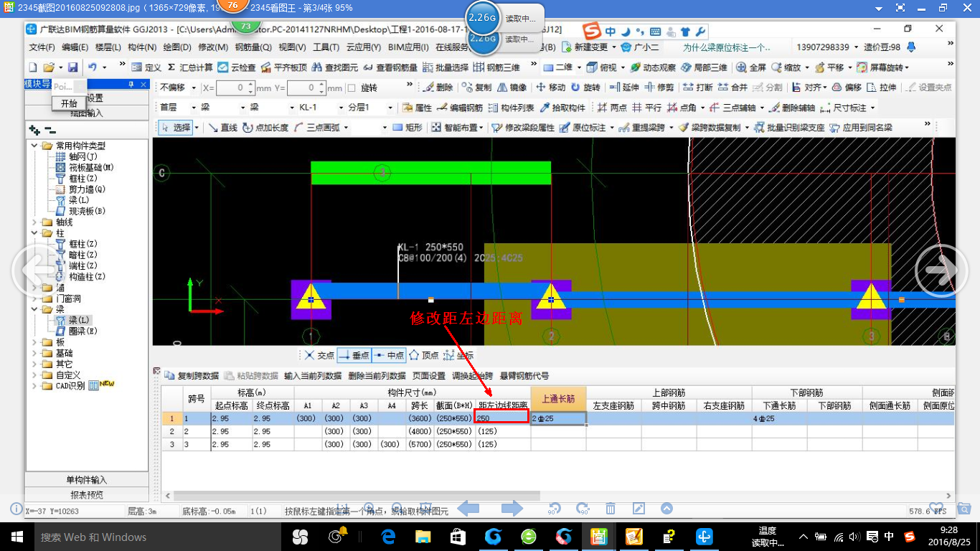The width and height of the screenshot is (980, 551).
Task: Open 查找图元 find element
Action: point(335,67)
